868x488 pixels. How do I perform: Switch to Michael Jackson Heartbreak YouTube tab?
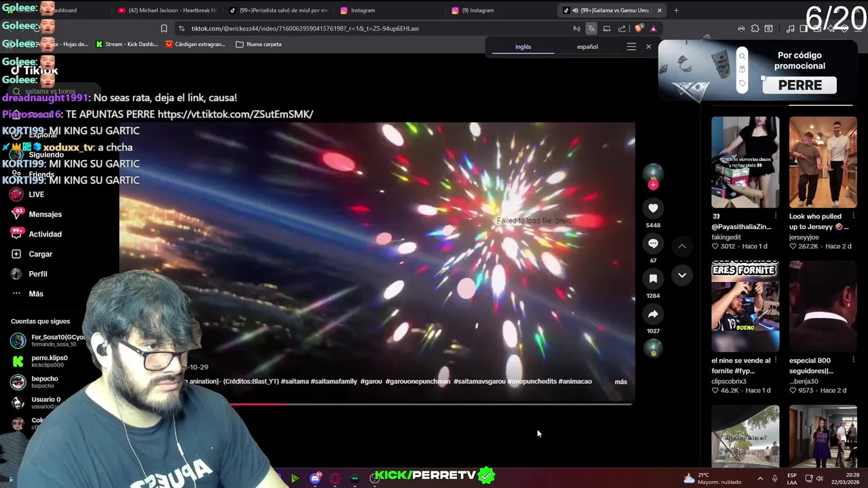tap(167, 10)
